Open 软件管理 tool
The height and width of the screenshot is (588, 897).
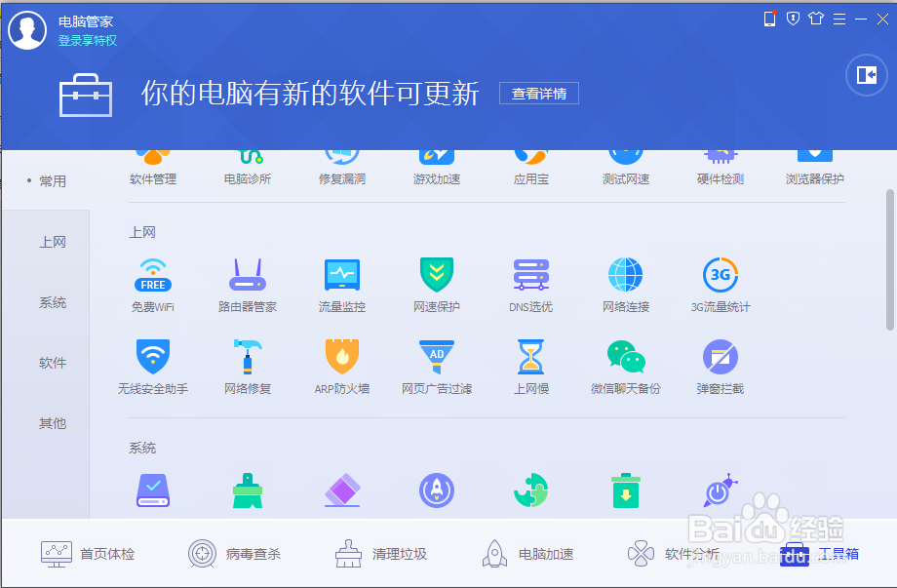pyautogui.click(x=153, y=168)
